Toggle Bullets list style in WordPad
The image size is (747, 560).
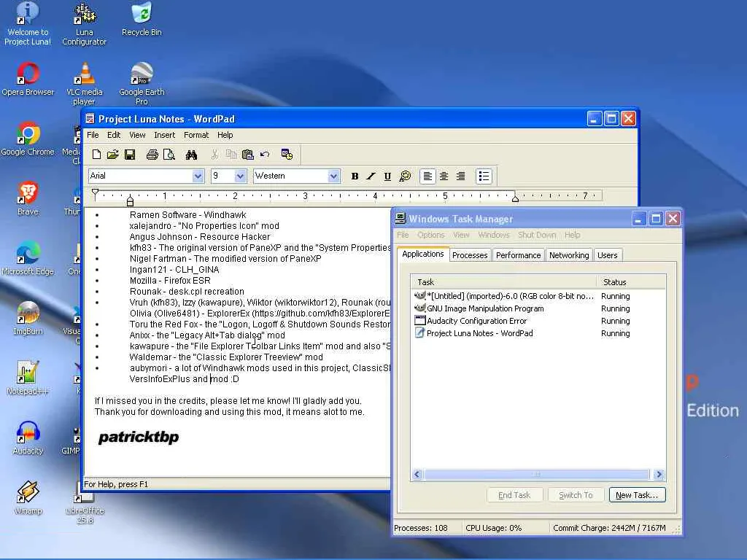[x=484, y=176]
